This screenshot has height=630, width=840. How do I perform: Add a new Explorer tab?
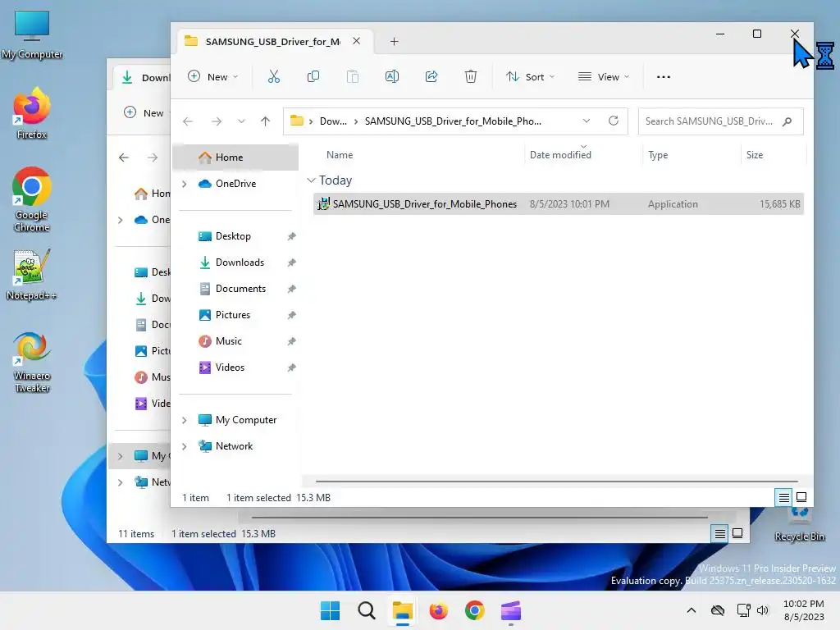pos(395,41)
